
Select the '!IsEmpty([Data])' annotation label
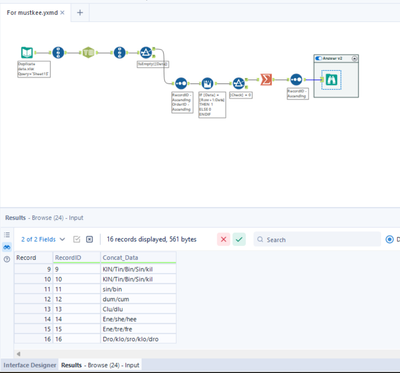[153, 64]
